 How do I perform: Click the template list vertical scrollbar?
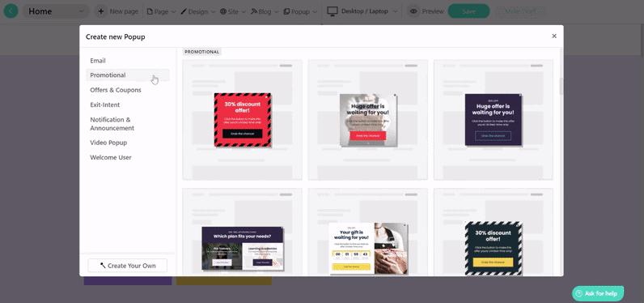(x=561, y=87)
